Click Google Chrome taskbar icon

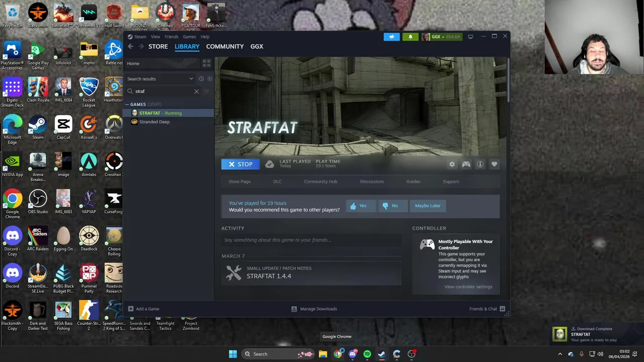pyautogui.click(x=338, y=354)
